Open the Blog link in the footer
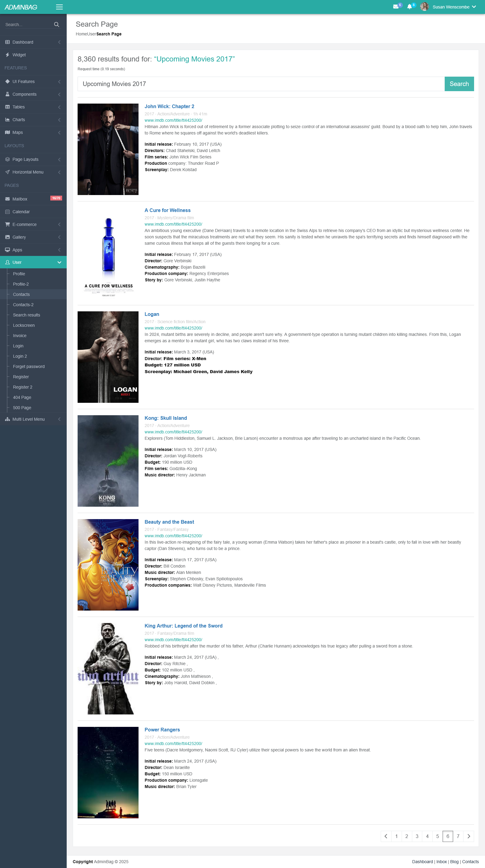The width and height of the screenshot is (485, 868). 454,862
